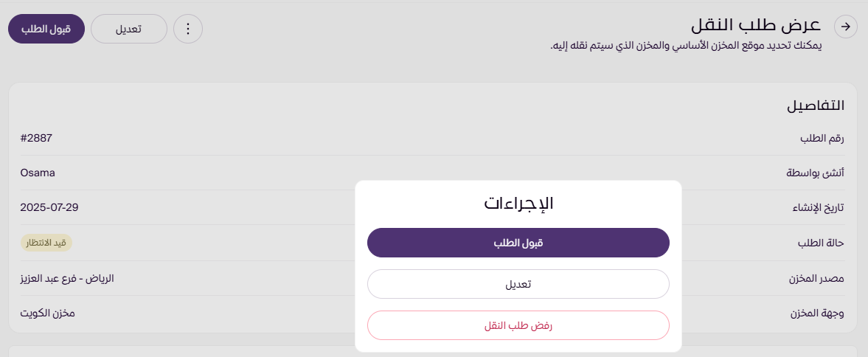
Task: Click the وجهة المخزن field label
Action: point(818,313)
